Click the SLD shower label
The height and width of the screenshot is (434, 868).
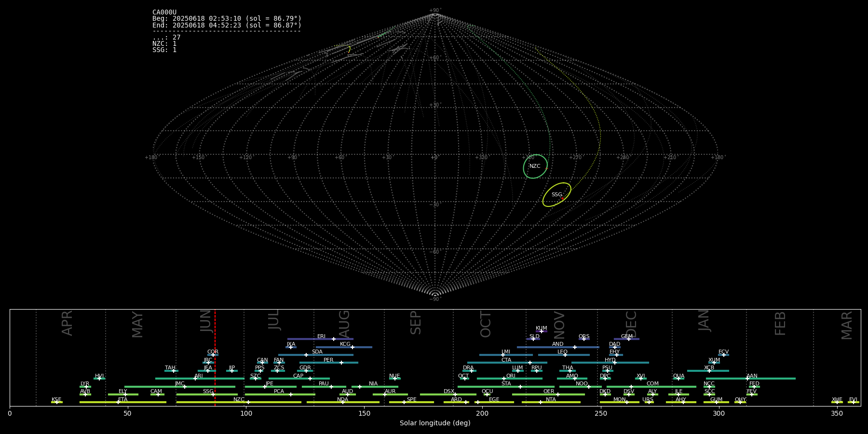pos(534,337)
